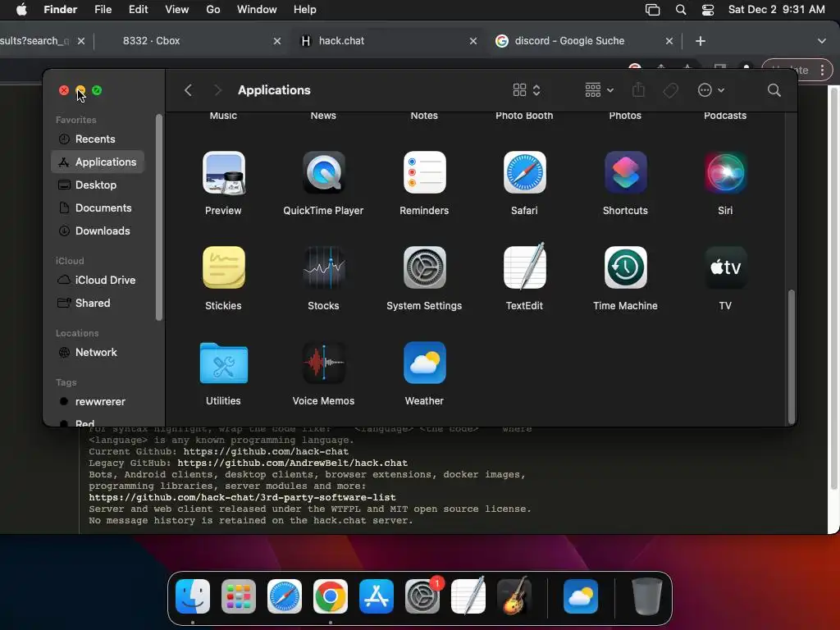The image size is (840, 630).
Task: Open GarageBand from the Dock
Action: click(515, 596)
